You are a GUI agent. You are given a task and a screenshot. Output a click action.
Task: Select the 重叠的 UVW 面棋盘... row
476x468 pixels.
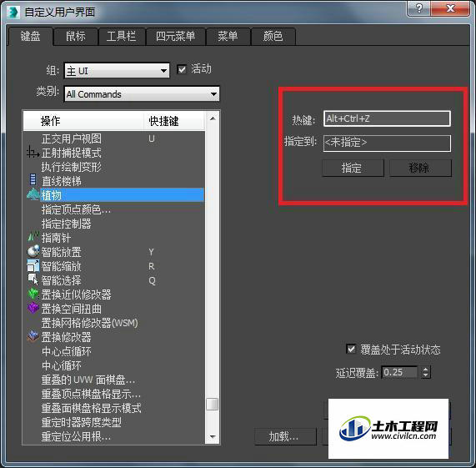tap(113, 380)
